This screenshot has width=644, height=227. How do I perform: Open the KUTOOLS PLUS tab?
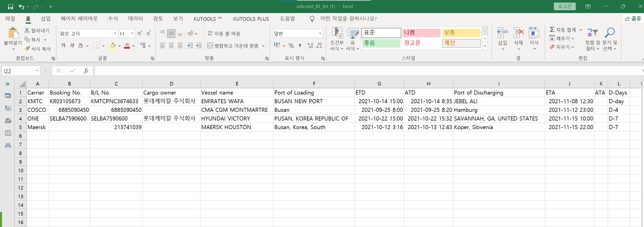(x=251, y=19)
